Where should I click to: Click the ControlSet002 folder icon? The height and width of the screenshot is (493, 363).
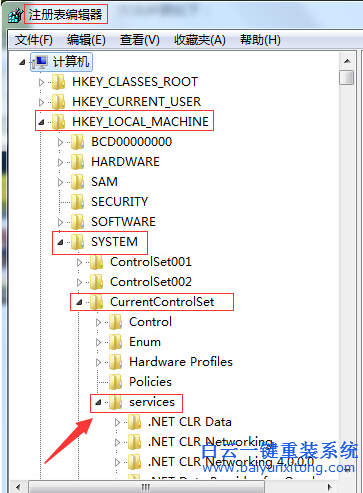point(97,282)
